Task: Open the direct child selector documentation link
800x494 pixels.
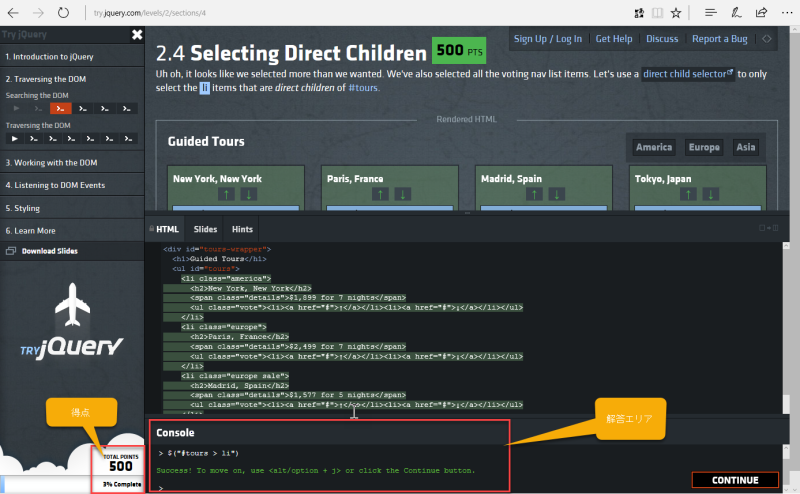Action: pyautogui.click(x=688, y=74)
